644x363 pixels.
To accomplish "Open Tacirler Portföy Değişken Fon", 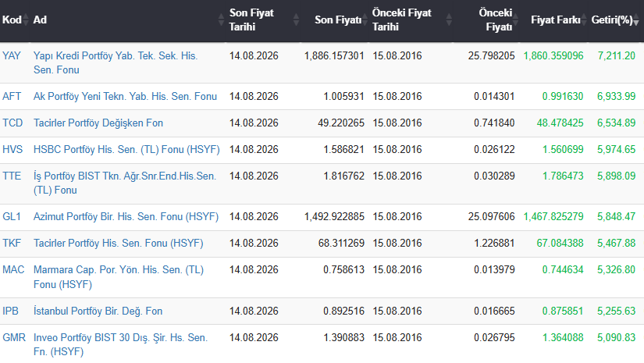I will [98, 123].
